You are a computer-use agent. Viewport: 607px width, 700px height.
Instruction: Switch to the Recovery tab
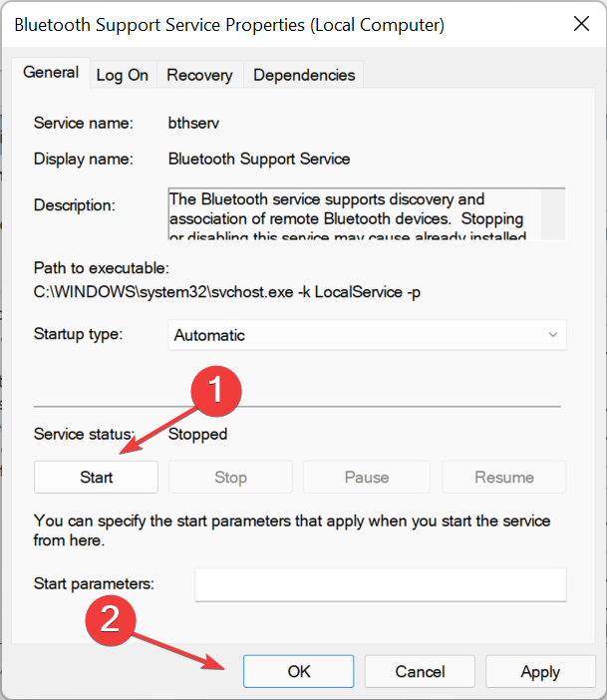(199, 75)
